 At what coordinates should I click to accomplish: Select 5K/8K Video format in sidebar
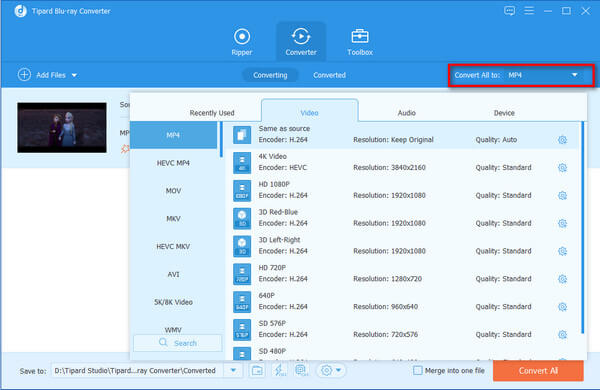(173, 302)
